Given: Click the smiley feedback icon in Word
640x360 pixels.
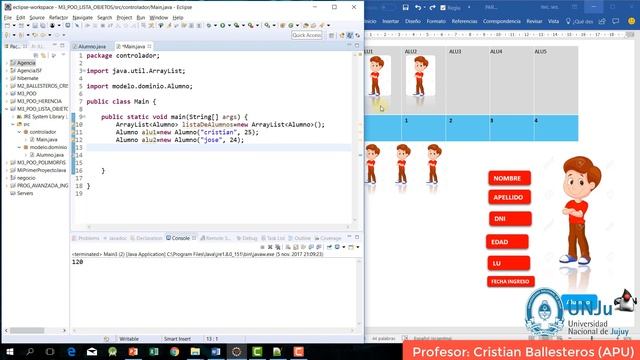Looking at the screenshot, I should (x=631, y=21).
